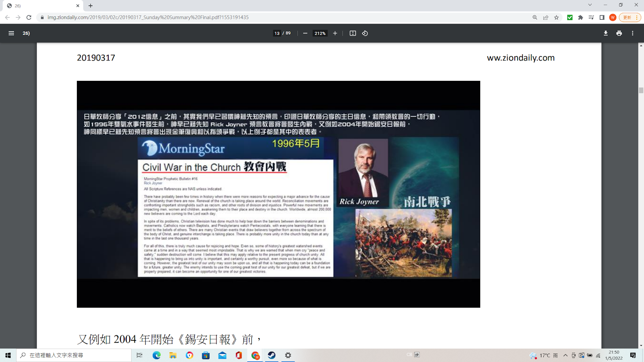Open the network Wi-Fi tray icon

598,355
